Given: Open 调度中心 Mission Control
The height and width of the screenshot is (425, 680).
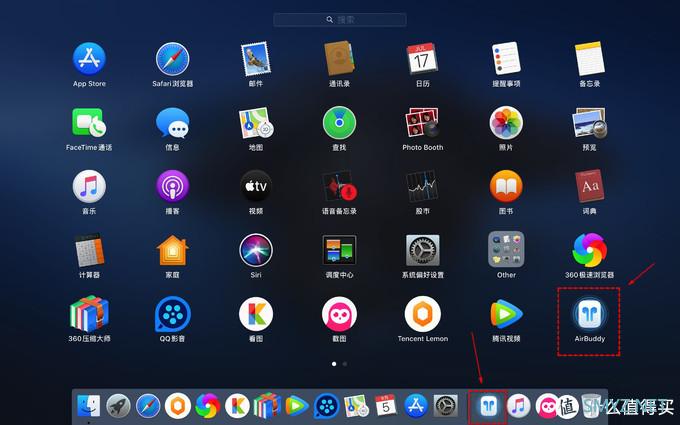Looking at the screenshot, I should [339, 250].
